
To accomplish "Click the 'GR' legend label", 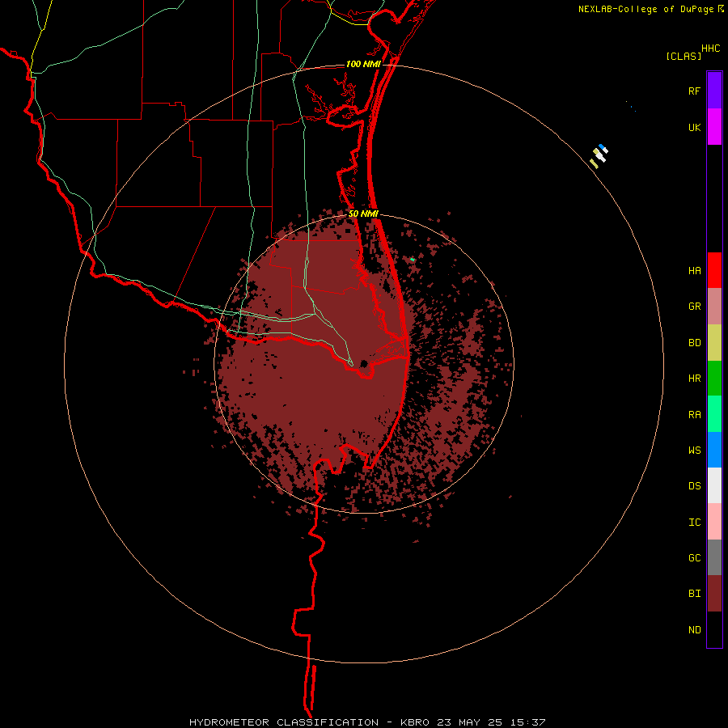I will tap(694, 307).
